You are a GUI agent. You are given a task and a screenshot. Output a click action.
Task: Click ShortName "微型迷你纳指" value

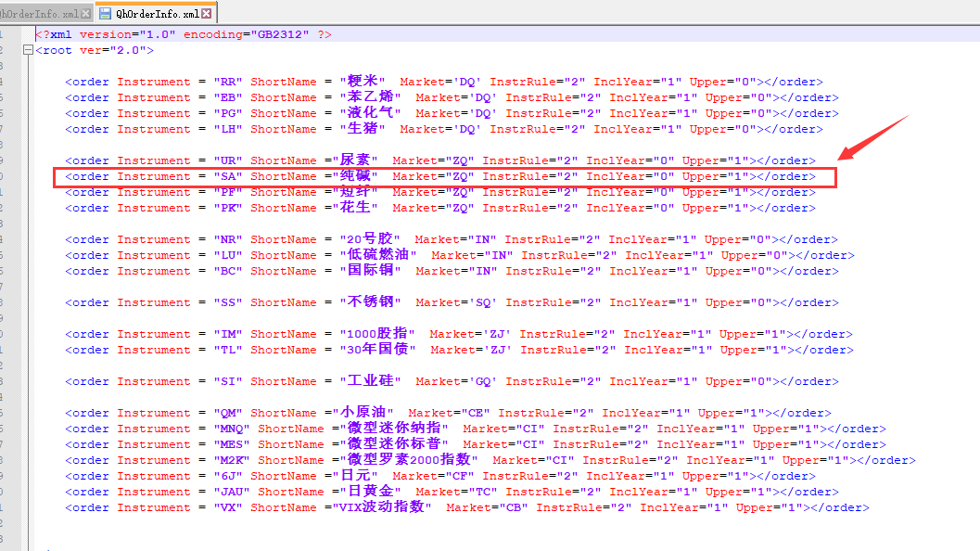394,428
